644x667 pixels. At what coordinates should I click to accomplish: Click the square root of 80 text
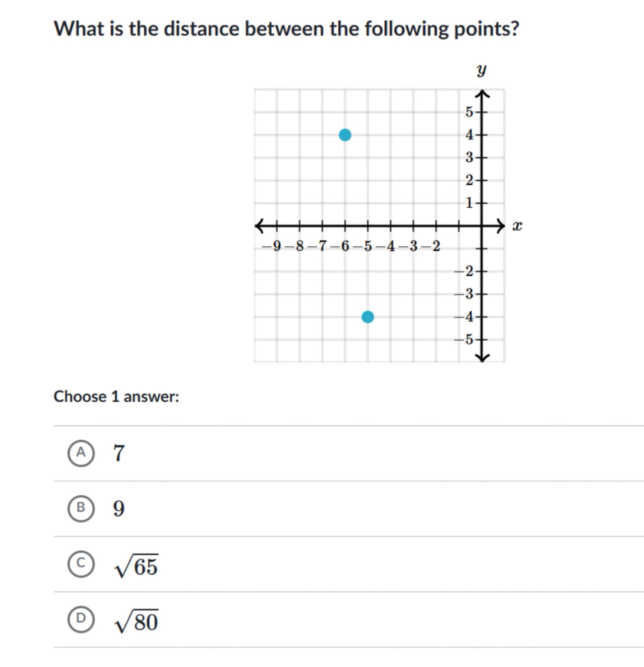pyautogui.click(x=136, y=621)
